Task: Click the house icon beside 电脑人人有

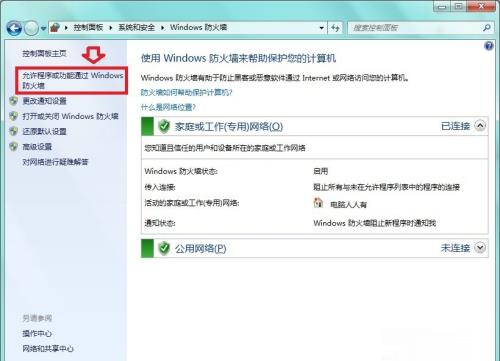Action: (x=318, y=202)
